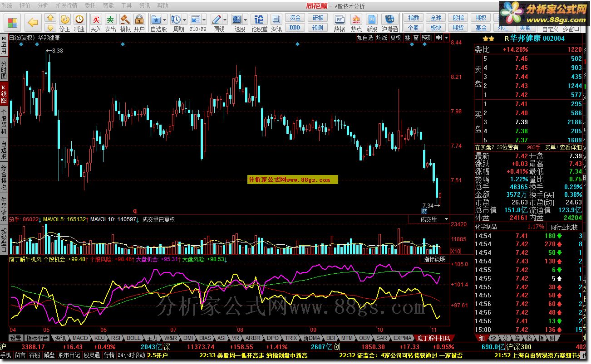Viewport: 591px width, 364px height.
Task: Expand the left sidebar collapse arrow
Action: (4, 38)
